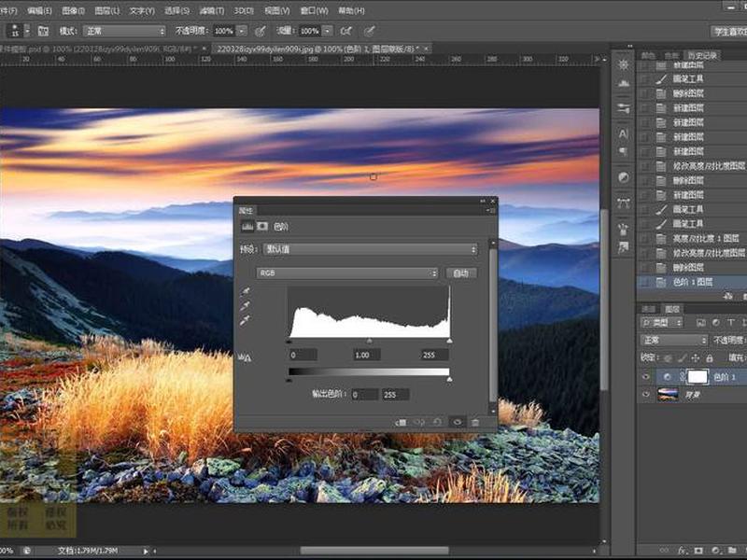Click the pressure-for-opacity icon beside opacity
The height and width of the screenshot is (560, 747).
point(261,32)
